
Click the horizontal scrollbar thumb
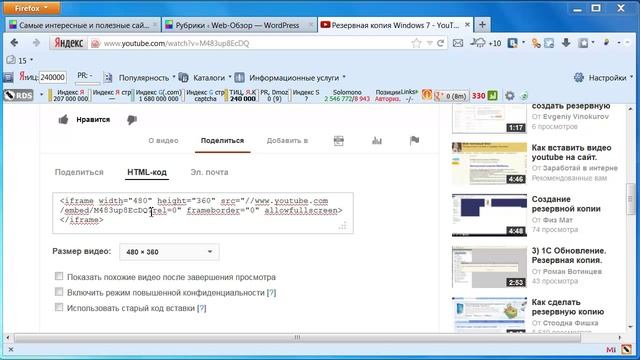297,338
